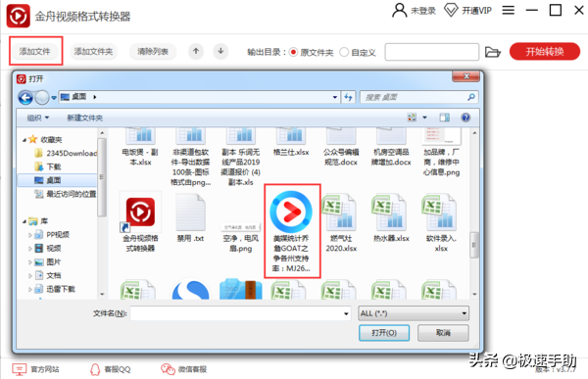Click the refresh icon beside address bar
Image resolution: width=588 pixels, height=379 pixels.
pyautogui.click(x=348, y=98)
